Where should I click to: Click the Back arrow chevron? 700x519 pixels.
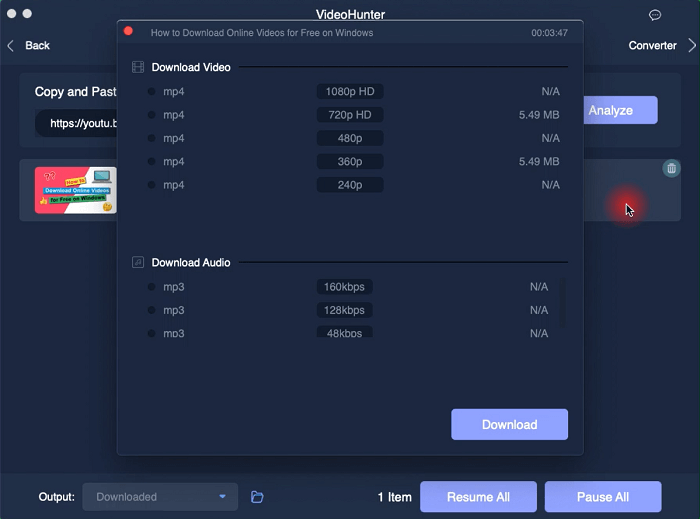point(11,46)
